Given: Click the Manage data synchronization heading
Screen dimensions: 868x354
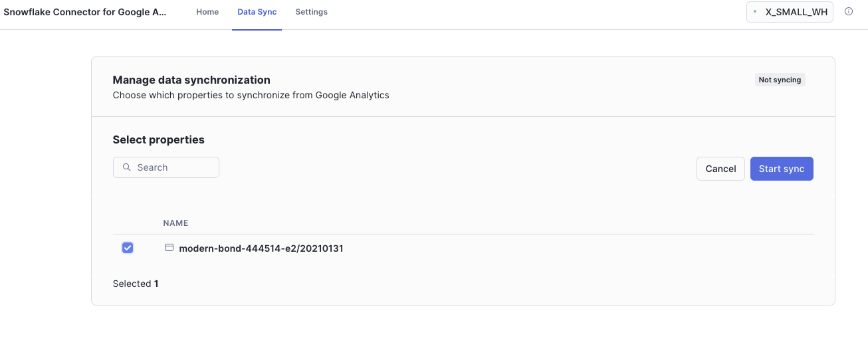Looking at the screenshot, I should coord(191,80).
